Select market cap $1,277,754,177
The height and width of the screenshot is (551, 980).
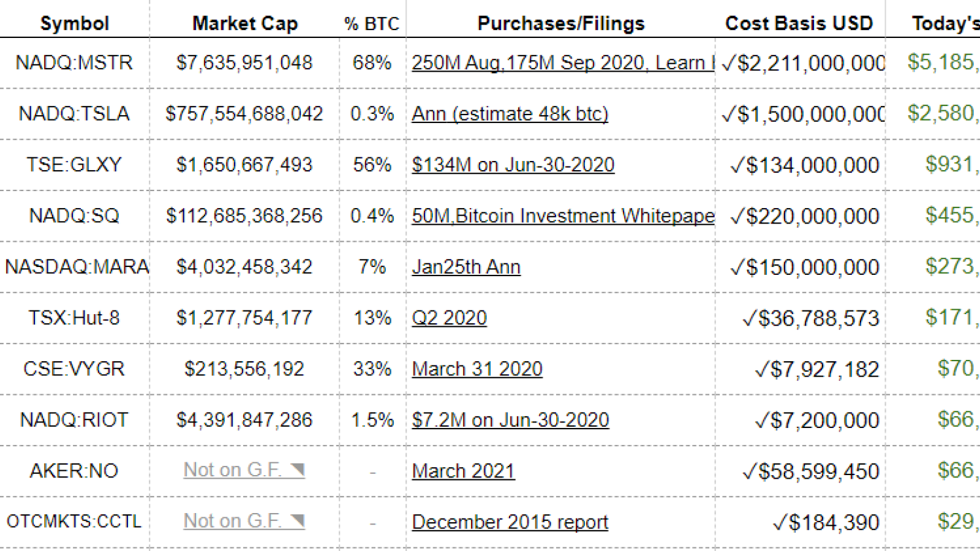pos(244,318)
